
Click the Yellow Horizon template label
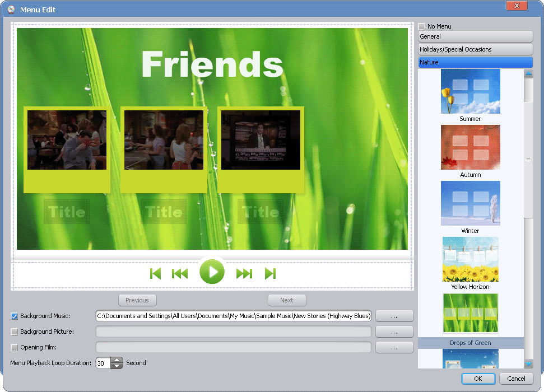(470, 287)
